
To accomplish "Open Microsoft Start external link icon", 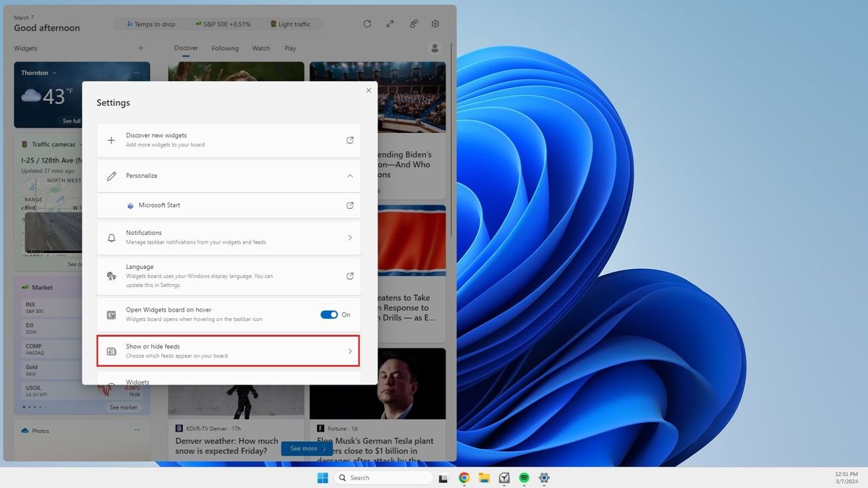I will (350, 205).
